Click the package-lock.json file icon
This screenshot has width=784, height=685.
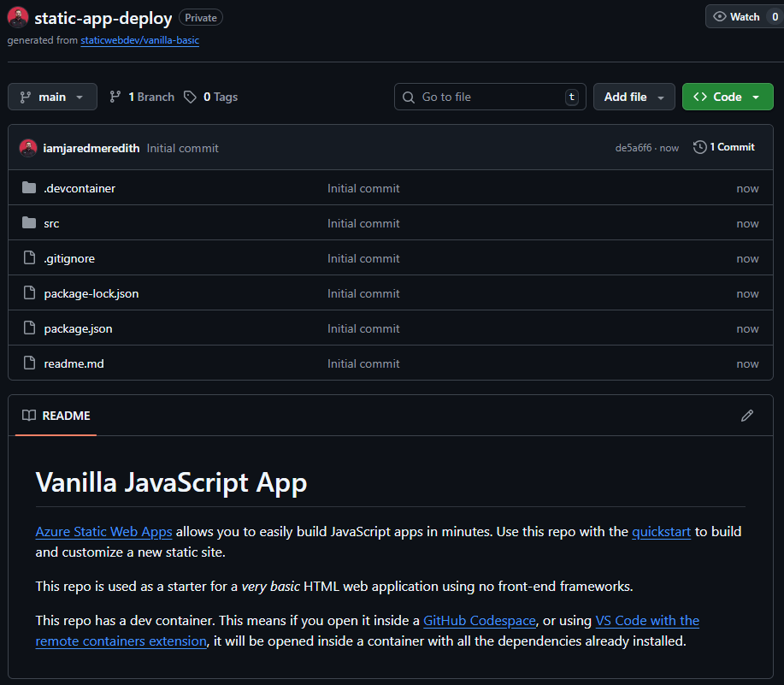click(30, 293)
